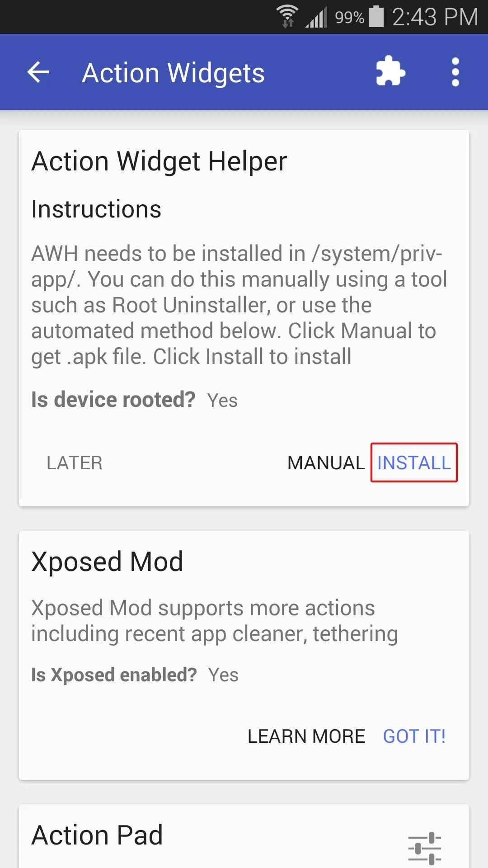The width and height of the screenshot is (488, 868).
Task: Tap the back arrow icon
Action: tap(38, 72)
